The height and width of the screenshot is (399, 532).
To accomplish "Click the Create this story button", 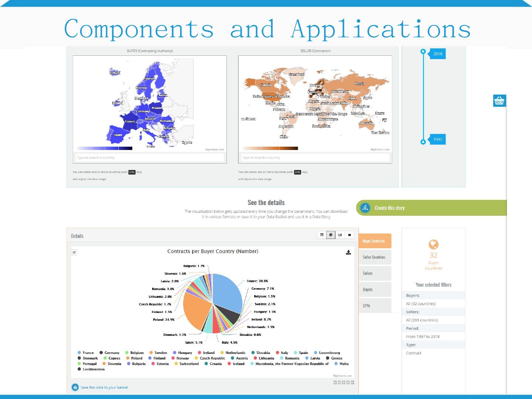I will coord(432,208).
